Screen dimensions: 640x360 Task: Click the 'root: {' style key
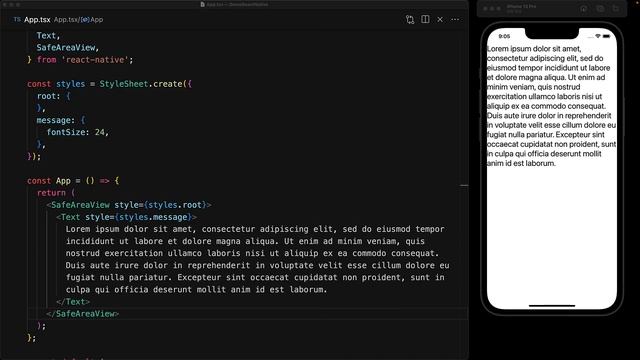pos(53,96)
